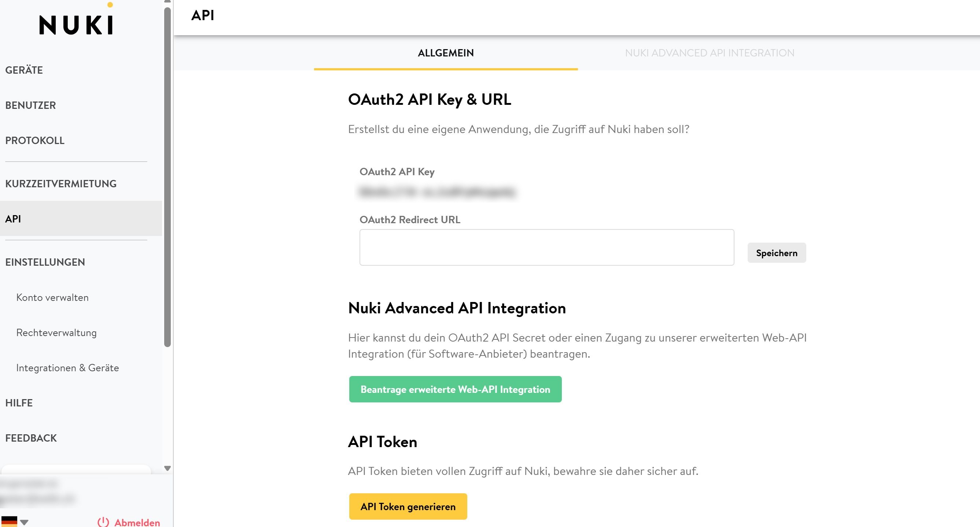Click Beantrage erweiterte Web-API Integration
The height and width of the screenshot is (527, 980).
(x=455, y=389)
